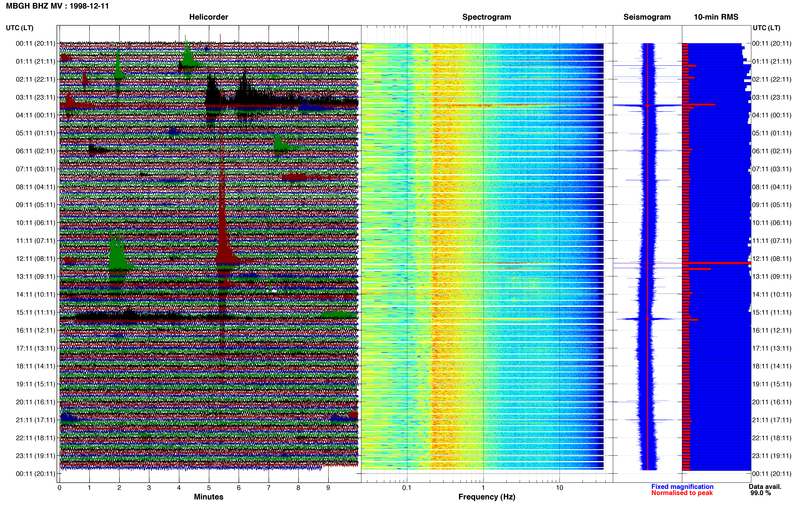Click the "0" tick on Minutes axis
This screenshot has width=812, height=508.
pyautogui.click(x=59, y=488)
